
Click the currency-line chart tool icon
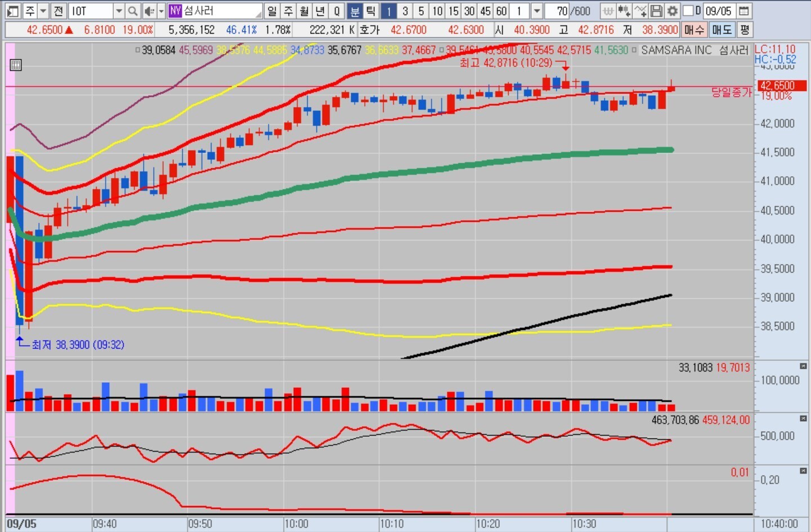pyautogui.click(x=608, y=11)
